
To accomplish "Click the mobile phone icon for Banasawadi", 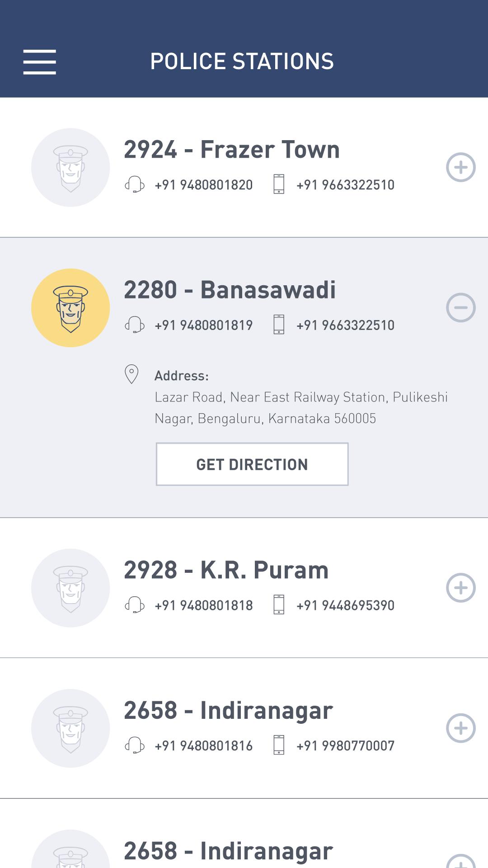I will (x=279, y=325).
